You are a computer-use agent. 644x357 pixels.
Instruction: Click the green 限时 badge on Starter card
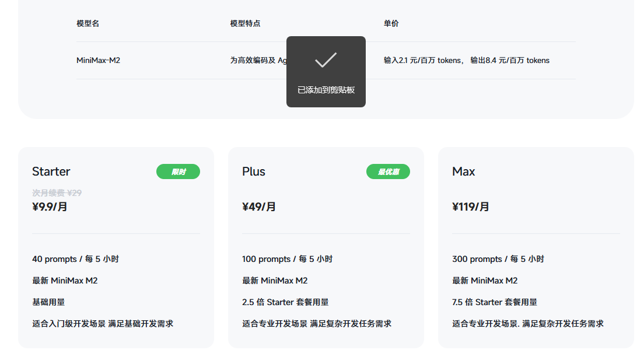[x=178, y=171]
